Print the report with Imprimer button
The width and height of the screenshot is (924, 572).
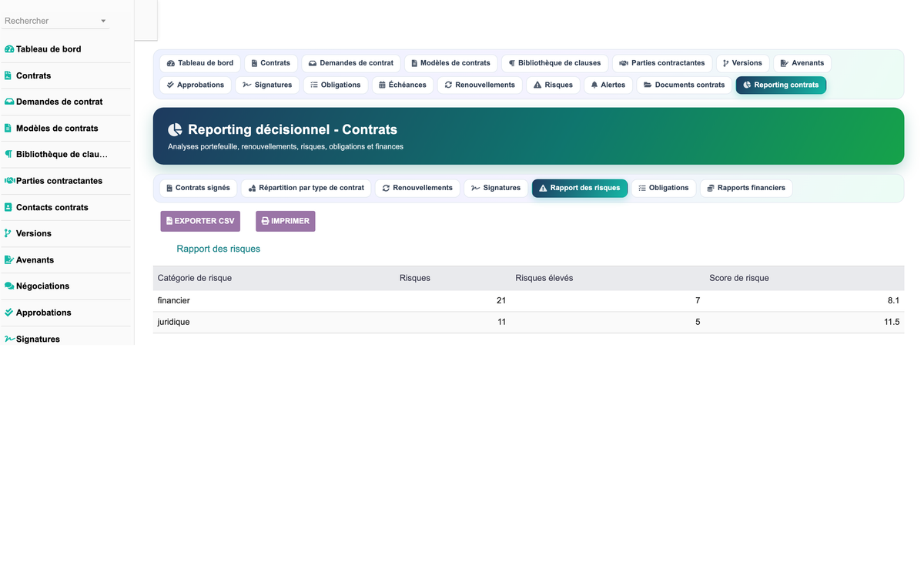(286, 221)
